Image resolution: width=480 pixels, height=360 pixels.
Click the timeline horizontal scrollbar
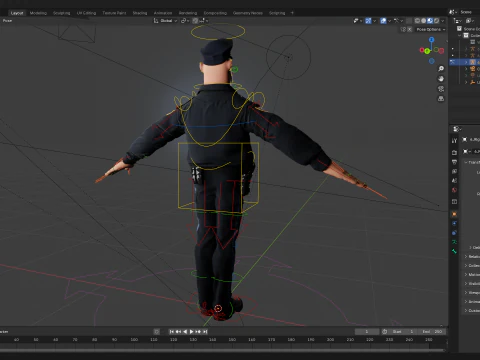coord(223,350)
